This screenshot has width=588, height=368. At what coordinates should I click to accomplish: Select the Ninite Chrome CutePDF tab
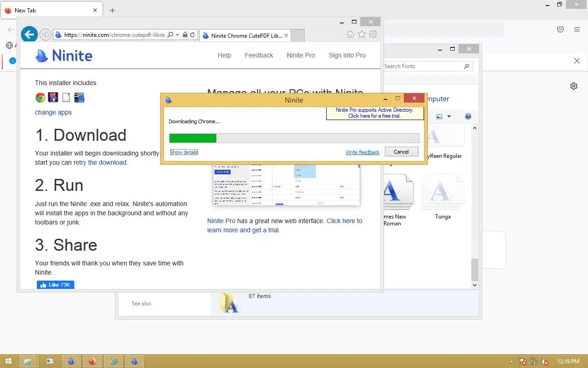(245, 35)
